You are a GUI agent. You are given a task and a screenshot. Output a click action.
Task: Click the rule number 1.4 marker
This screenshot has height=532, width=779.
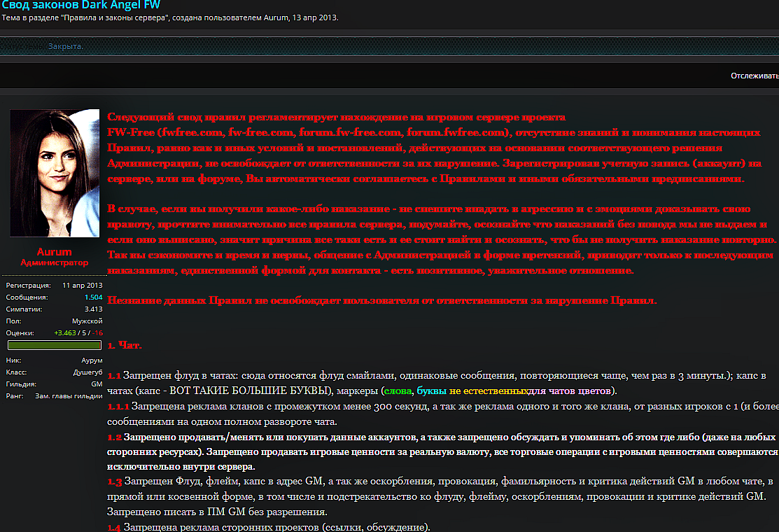pos(114,527)
